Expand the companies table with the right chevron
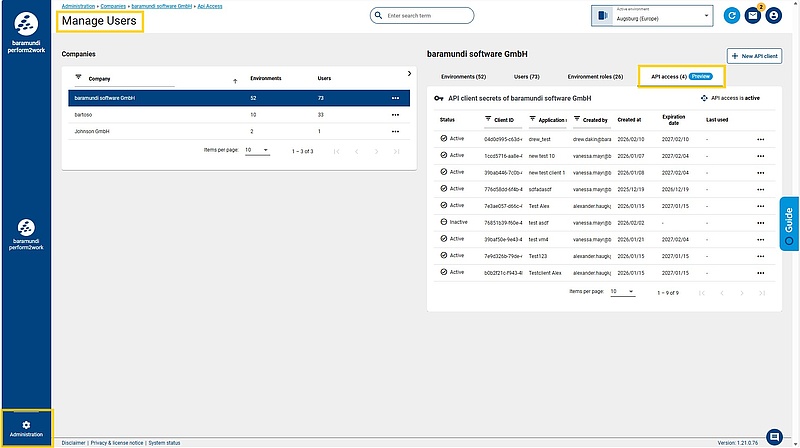Viewport: 800px width, 448px height. [408, 73]
